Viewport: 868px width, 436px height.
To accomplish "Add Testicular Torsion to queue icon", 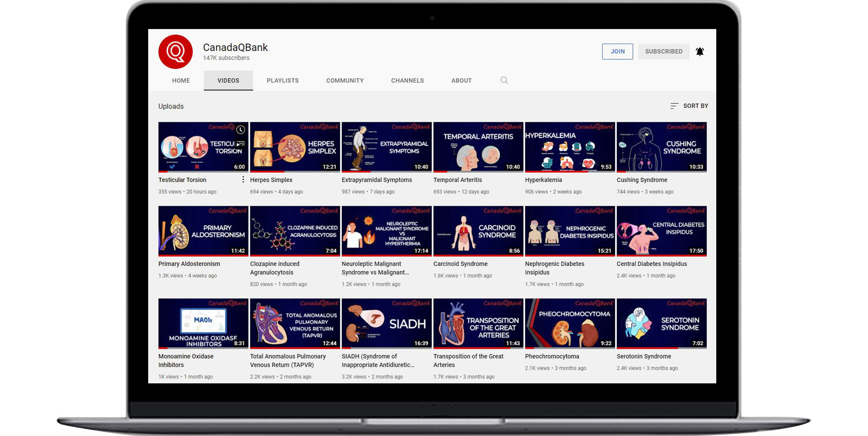I will [241, 144].
